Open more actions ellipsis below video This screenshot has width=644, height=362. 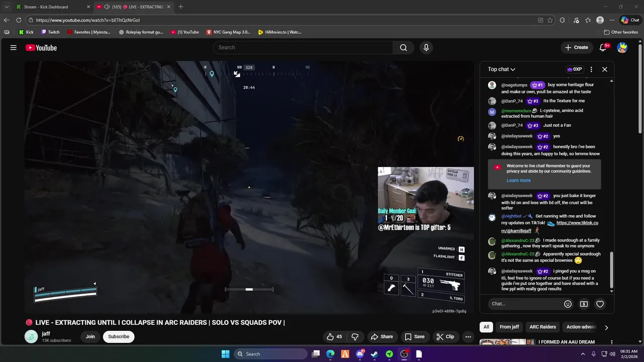click(468, 337)
